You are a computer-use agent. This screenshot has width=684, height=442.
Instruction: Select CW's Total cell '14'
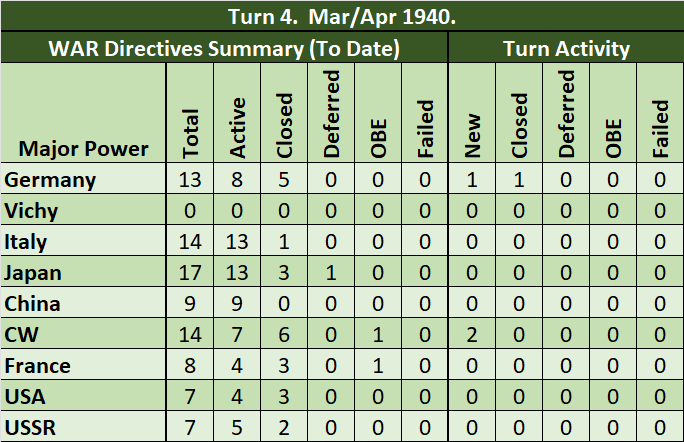point(190,335)
